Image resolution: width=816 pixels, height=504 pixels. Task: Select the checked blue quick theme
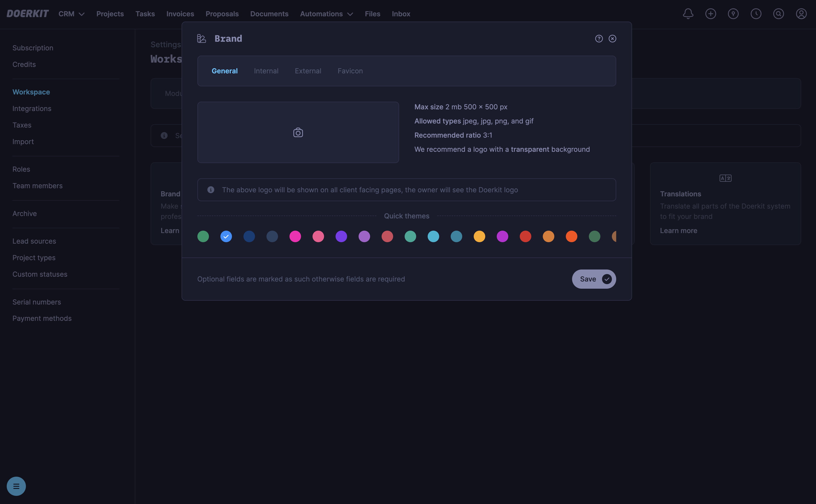[226, 236]
